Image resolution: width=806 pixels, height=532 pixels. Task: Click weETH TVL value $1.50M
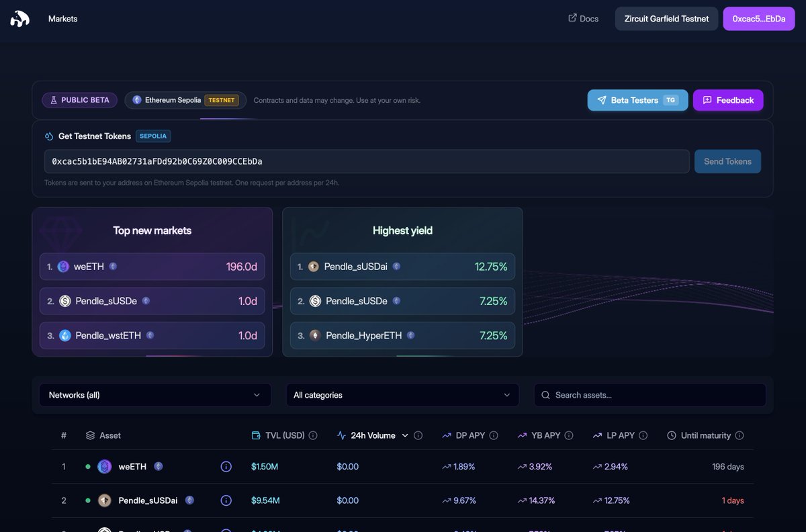pos(265,466)
